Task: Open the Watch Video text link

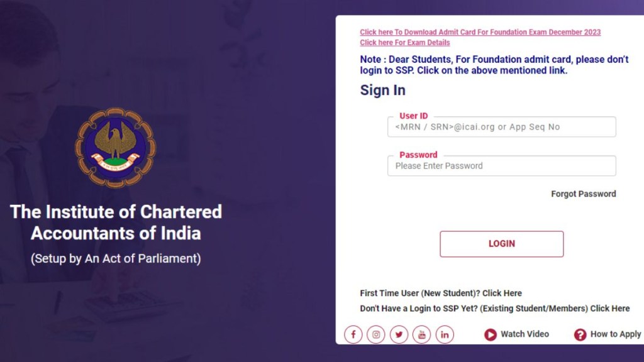Action: point(525,334)
